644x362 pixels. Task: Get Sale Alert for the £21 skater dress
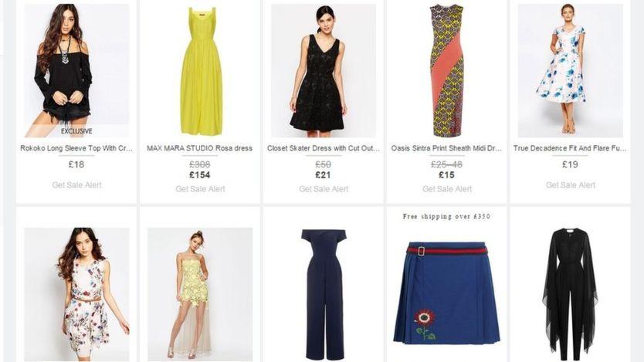click(324, 189)
